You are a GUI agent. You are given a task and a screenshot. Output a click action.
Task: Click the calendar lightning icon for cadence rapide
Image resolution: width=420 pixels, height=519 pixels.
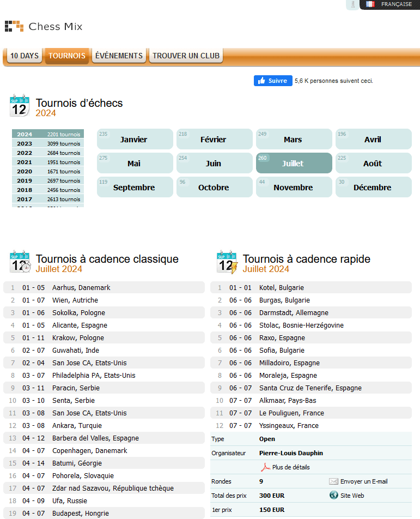tap(227, 262)
